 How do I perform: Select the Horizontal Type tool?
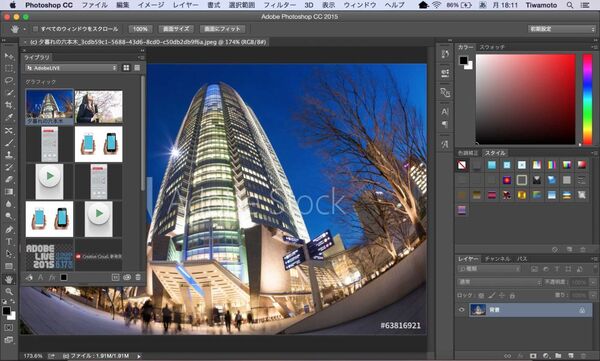pyautogui.click(x=8, y=241)
